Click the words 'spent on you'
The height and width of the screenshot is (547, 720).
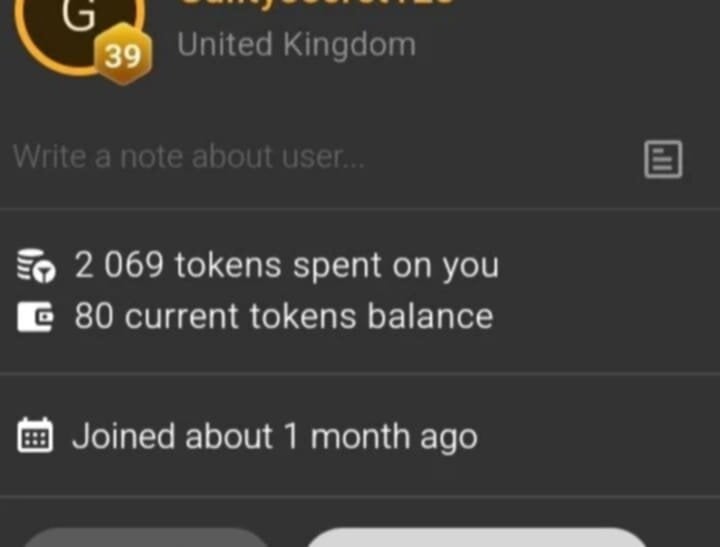click(x=396, y=266)
